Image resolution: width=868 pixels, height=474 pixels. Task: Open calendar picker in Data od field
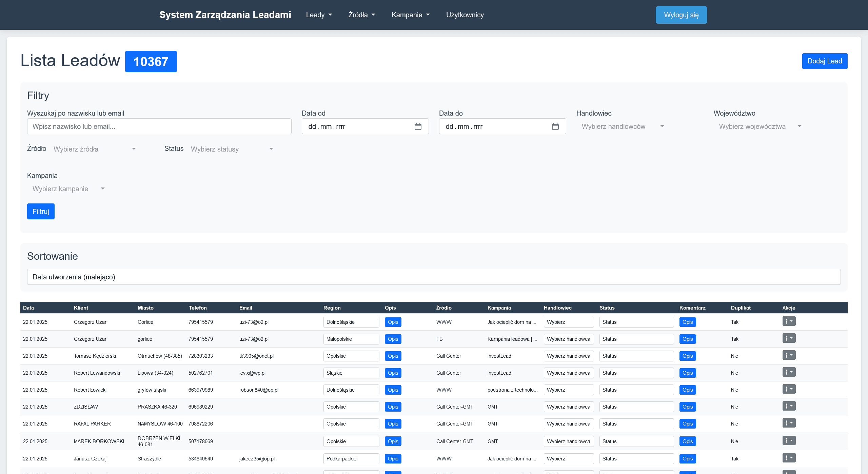[418, 126]
